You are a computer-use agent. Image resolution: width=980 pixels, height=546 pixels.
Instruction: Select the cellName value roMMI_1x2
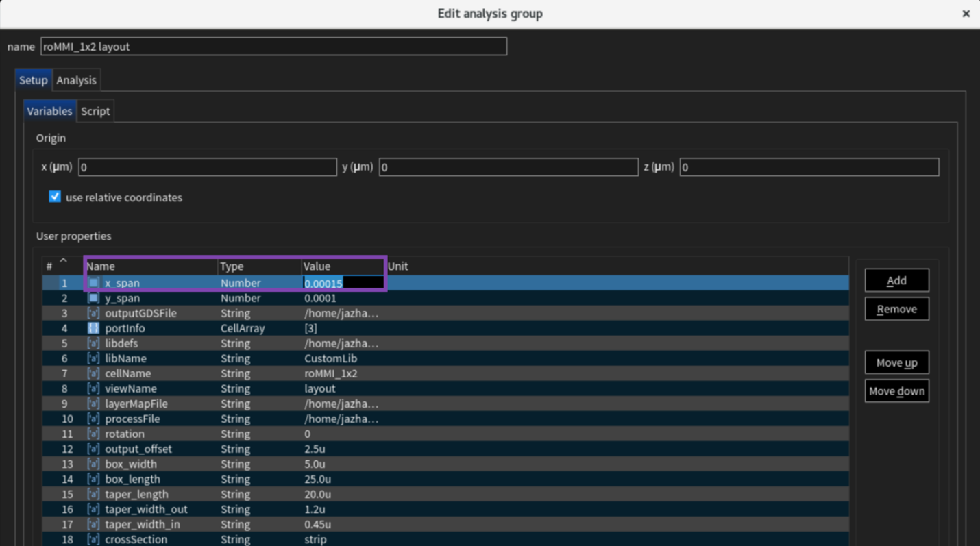(330, 373)
